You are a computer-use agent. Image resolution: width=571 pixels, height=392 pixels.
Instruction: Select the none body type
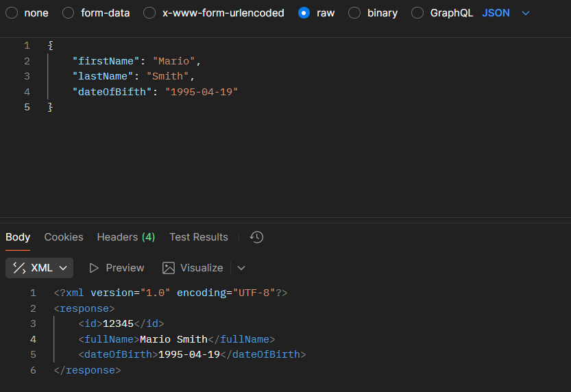12,13
